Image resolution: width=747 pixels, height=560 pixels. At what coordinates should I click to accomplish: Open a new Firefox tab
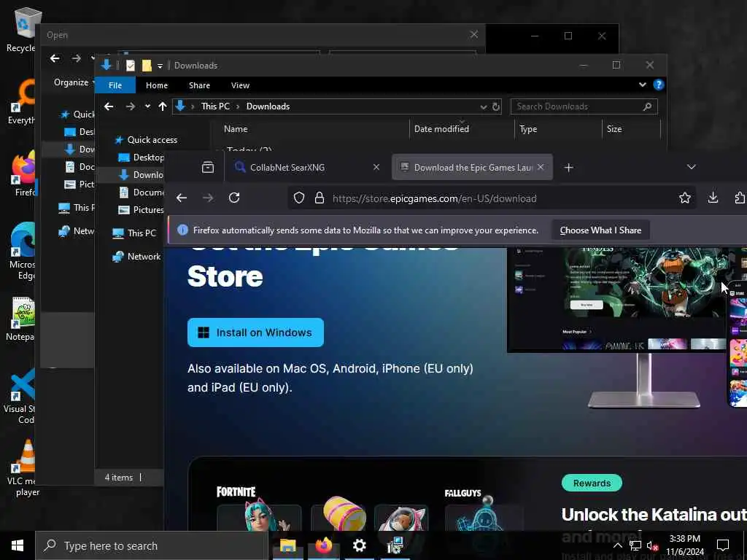[568, 167]
